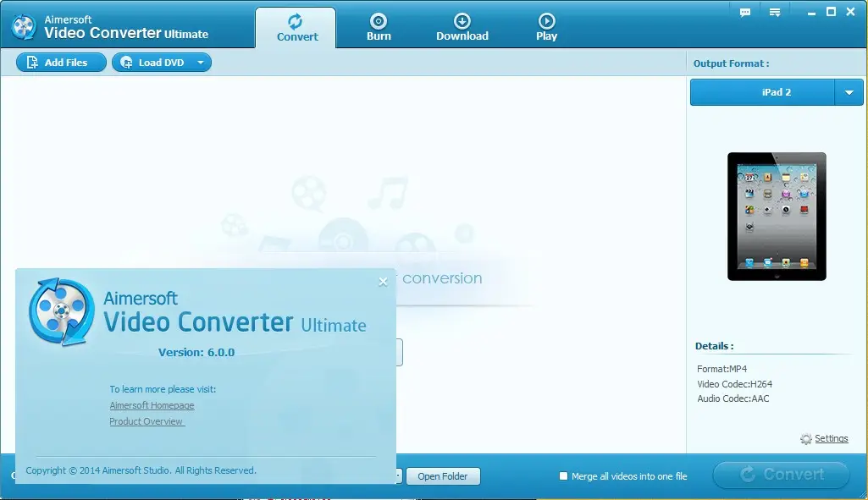Viewport: 868px width, 500px height.
Task: Expand the Load DVD dropdown arrow
Action: pyautogui.click(x=201, y=63)
